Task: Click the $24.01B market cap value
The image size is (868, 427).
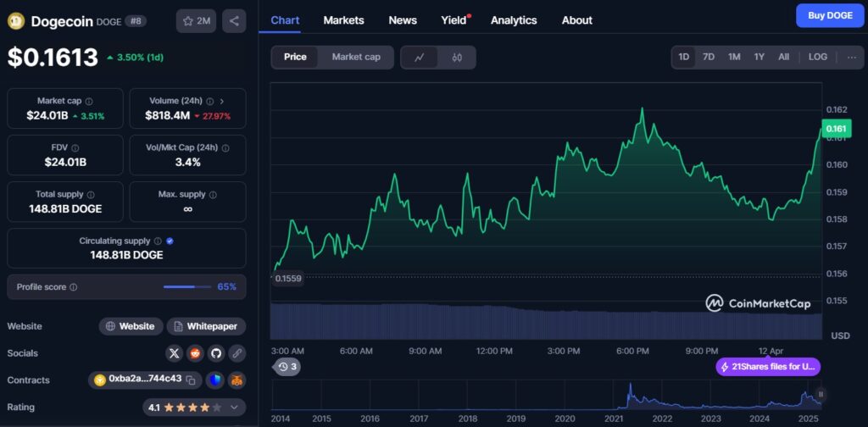Action: (47, 115)
